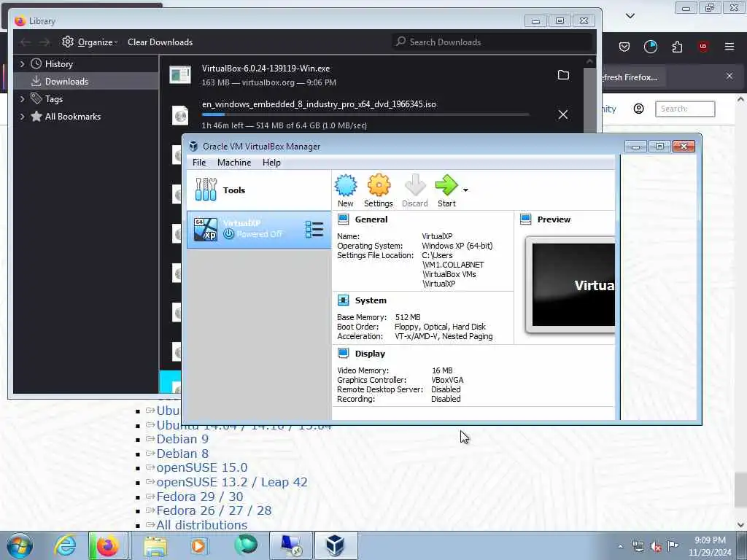Click the uBlock Origin toolbar icon
The width and height of the screenshot is (747, 560).
tap(703, 47)
